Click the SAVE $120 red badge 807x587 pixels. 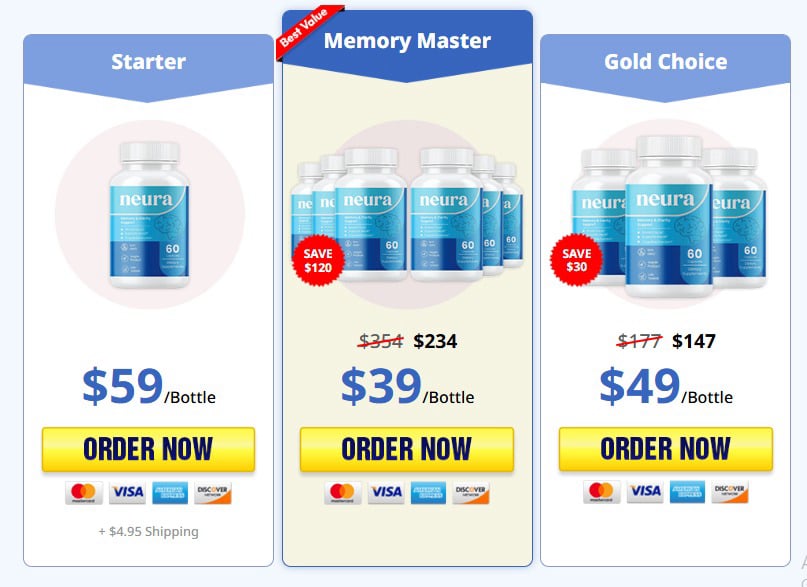[318, 260]
